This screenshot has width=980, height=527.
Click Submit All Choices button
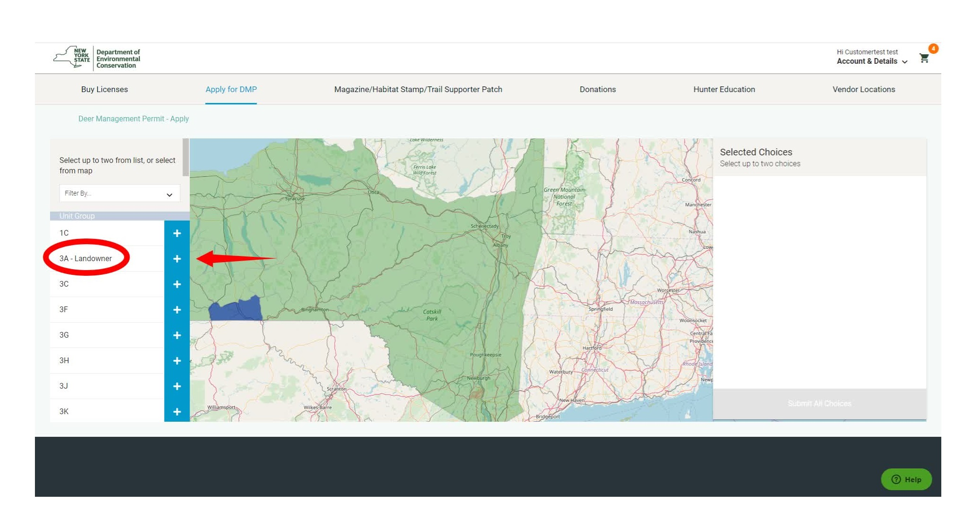coord(819,404)
